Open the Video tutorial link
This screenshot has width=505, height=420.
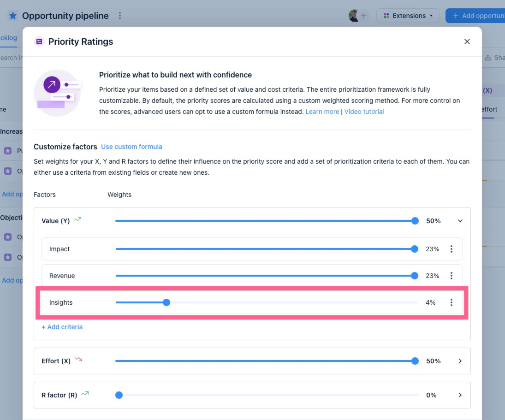coord(364,112)
